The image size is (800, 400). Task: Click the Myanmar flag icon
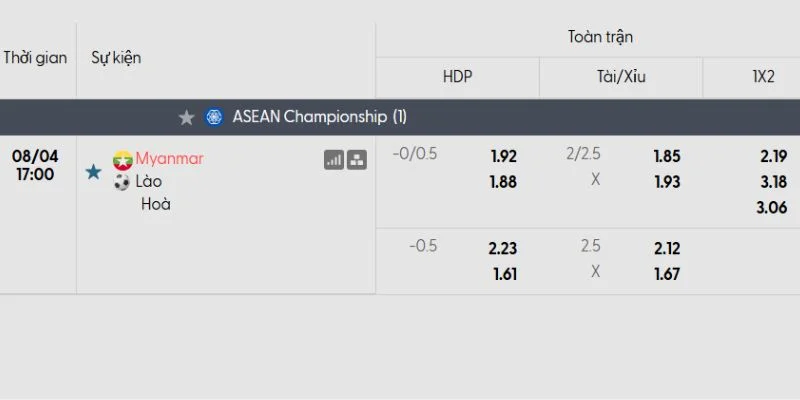coord(122,160)
